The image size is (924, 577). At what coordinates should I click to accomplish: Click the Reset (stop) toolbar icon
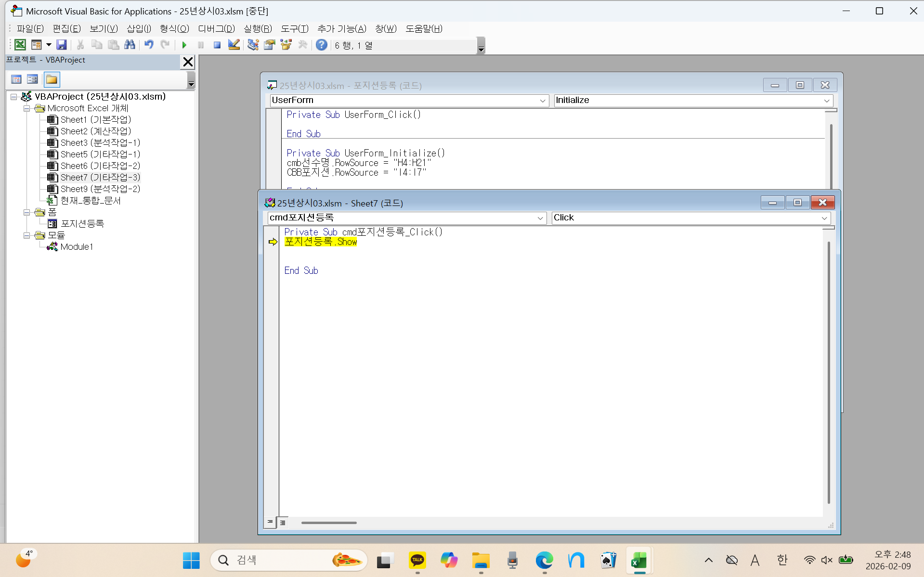[217, 45]
